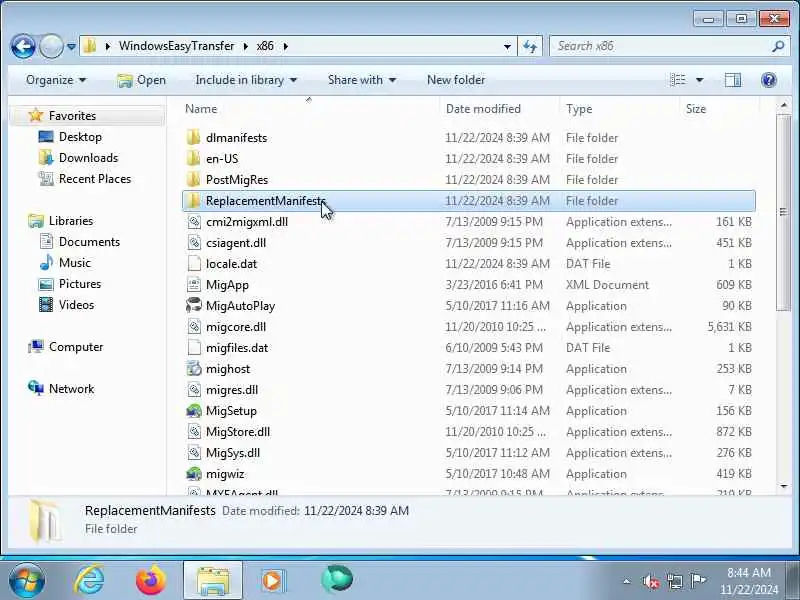
Task: Change the view with the view icon
Action: tap(678, 80)
